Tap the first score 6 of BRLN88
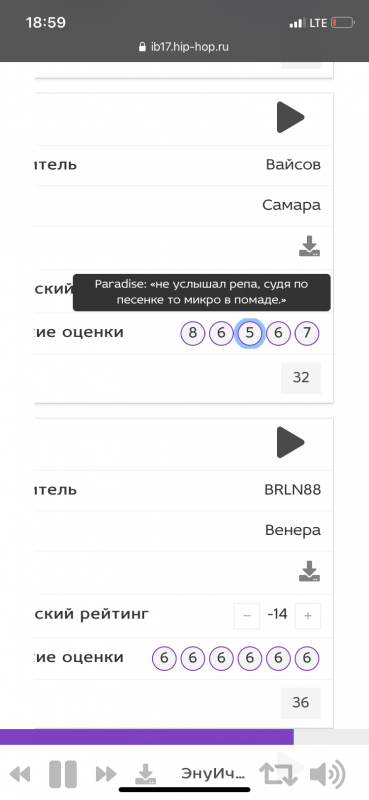Screen dimensions: 369x800 [x=164, y=659]
